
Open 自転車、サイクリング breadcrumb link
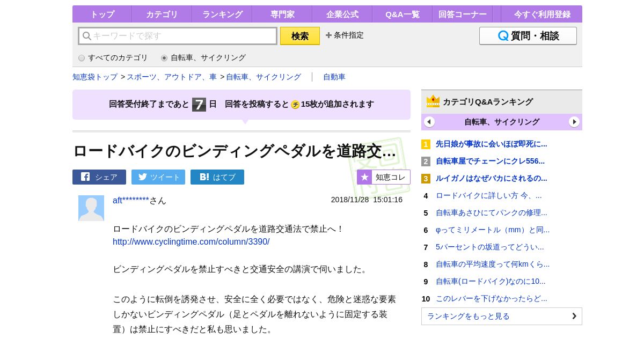click(x=264, y=77)
